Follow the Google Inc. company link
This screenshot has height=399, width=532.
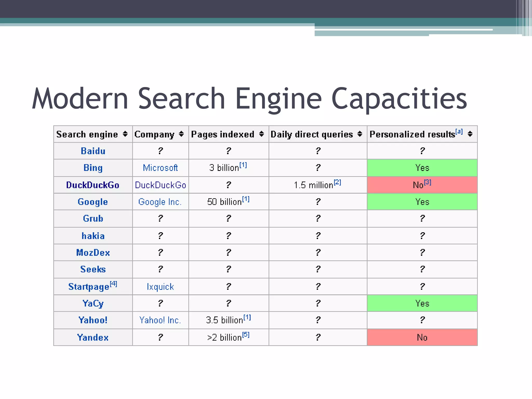click(160, 202)
